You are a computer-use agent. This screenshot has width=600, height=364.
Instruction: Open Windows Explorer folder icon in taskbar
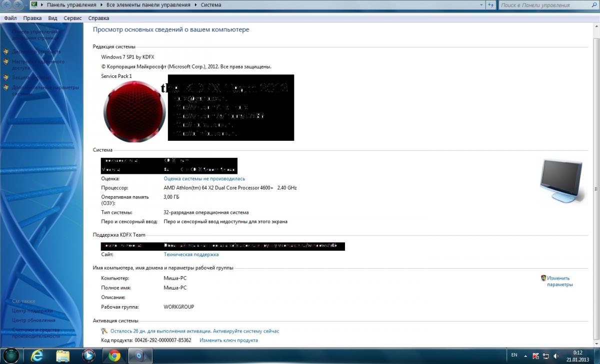tap(63, 356)
